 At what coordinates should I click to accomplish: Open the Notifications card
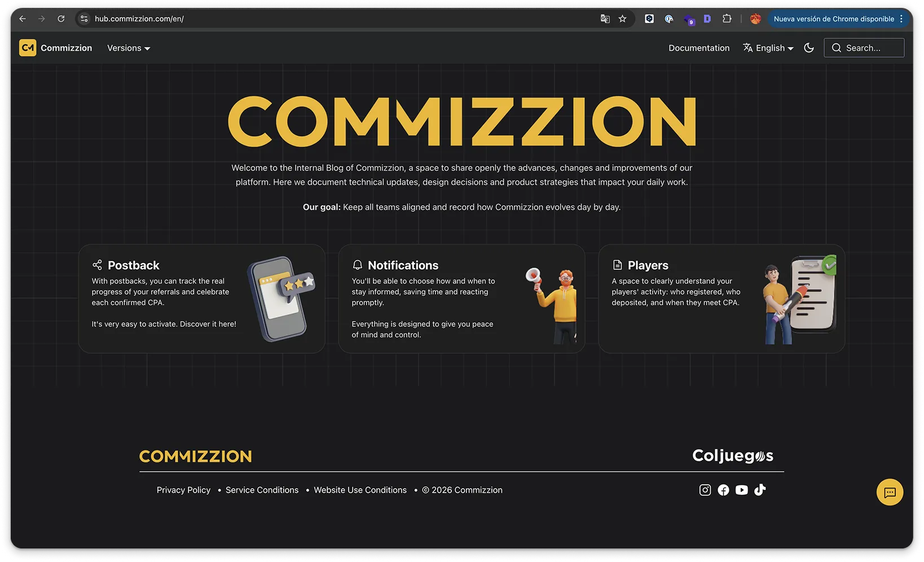pyautogui.click(x=461, y=298)
